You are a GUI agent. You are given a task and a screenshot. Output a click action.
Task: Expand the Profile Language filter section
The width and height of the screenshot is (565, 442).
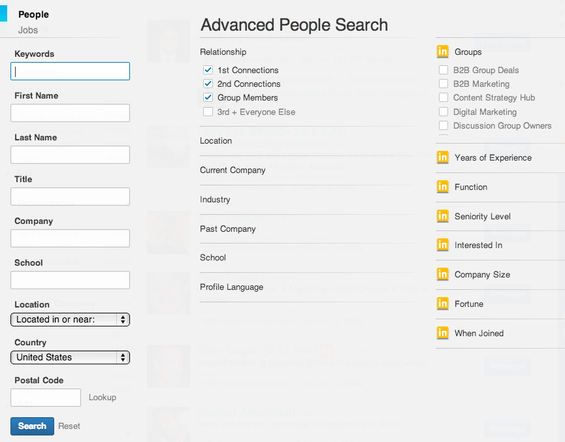click(x=231, y=287)
